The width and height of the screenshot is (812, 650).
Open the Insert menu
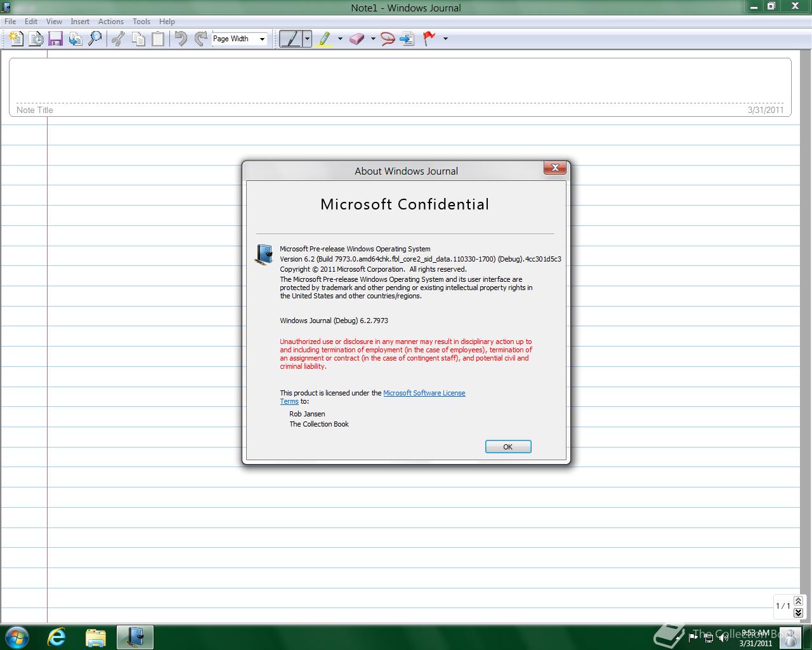coord(80,21)
